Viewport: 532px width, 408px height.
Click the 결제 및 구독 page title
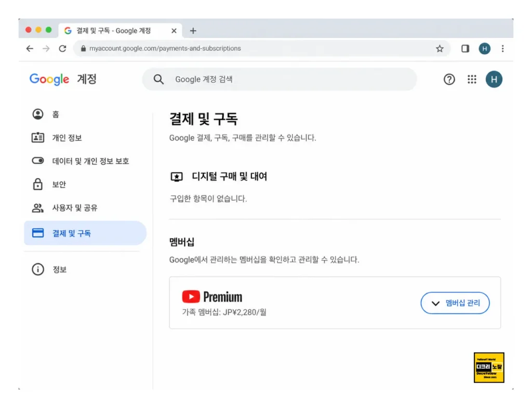click(x=204, y=119)
